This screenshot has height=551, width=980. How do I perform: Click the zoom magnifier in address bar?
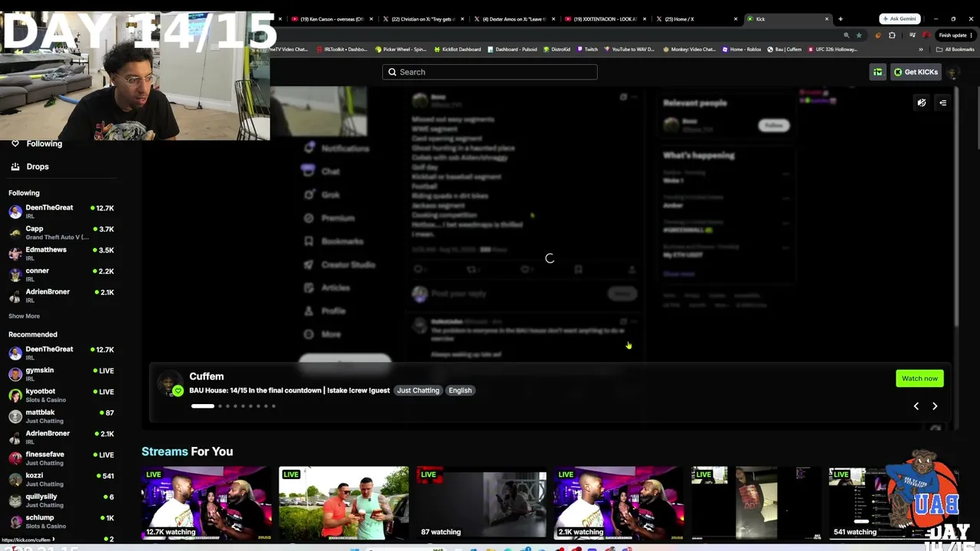point(846,35)
